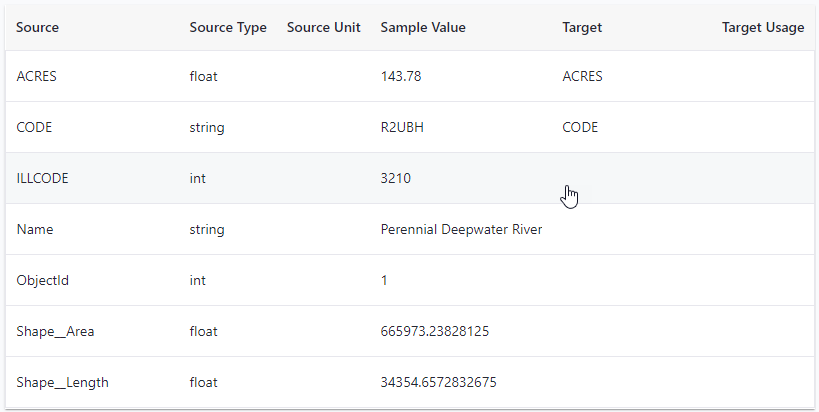Viewport: 819px width, 412px height.
Task: Click the Shape__Length source row
Action: 63,383
